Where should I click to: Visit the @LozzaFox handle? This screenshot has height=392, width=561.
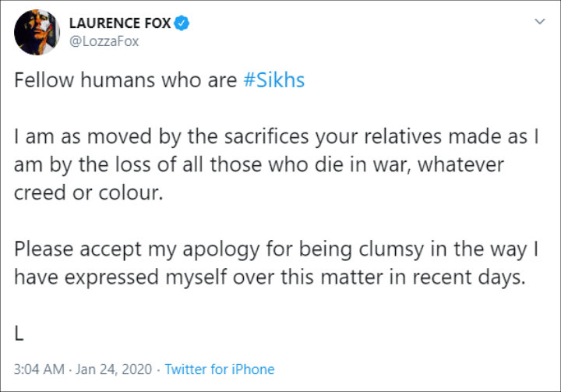(x=104, y=41)
